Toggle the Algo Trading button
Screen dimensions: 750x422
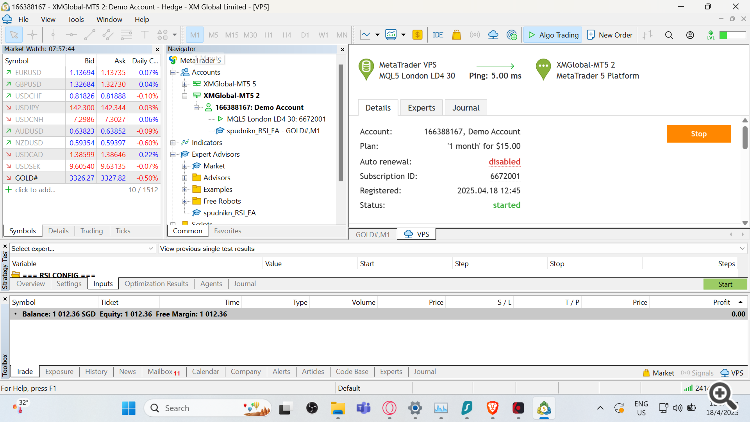pos(553,35)
